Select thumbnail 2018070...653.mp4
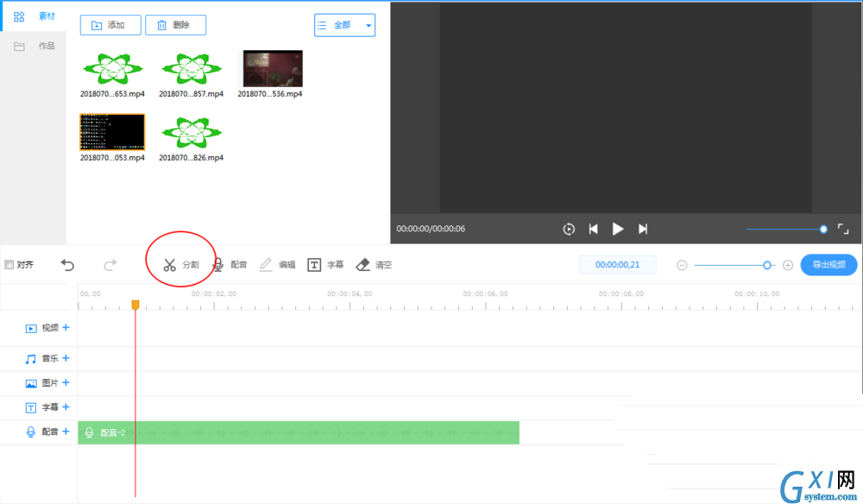Image resolution: width=863 pixels, height=504 pixels. point(112,69)
